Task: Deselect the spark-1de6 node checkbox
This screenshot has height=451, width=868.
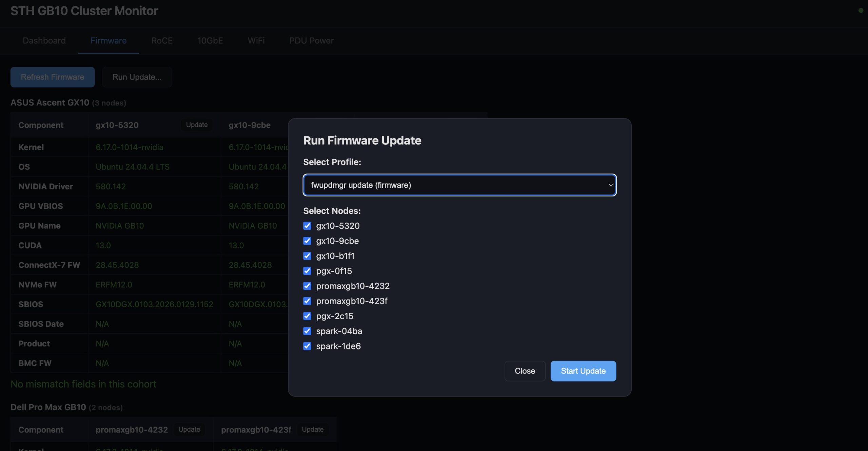Action: point(307,346)
